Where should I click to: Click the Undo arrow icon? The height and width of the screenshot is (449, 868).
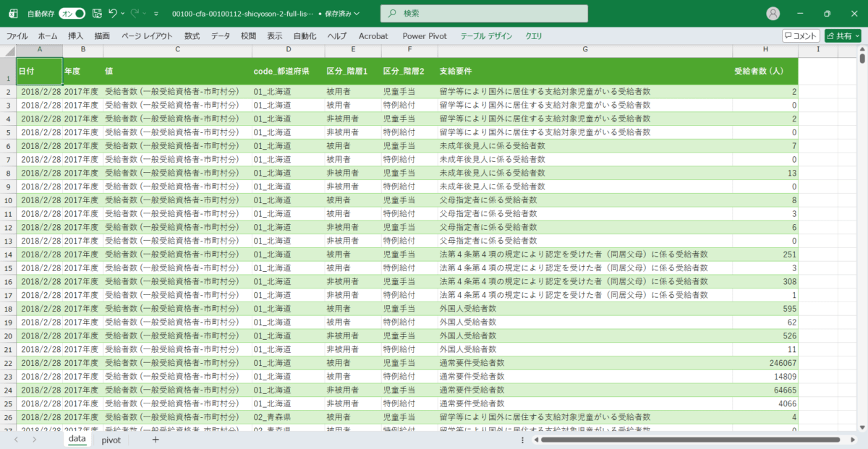point(112,14)
